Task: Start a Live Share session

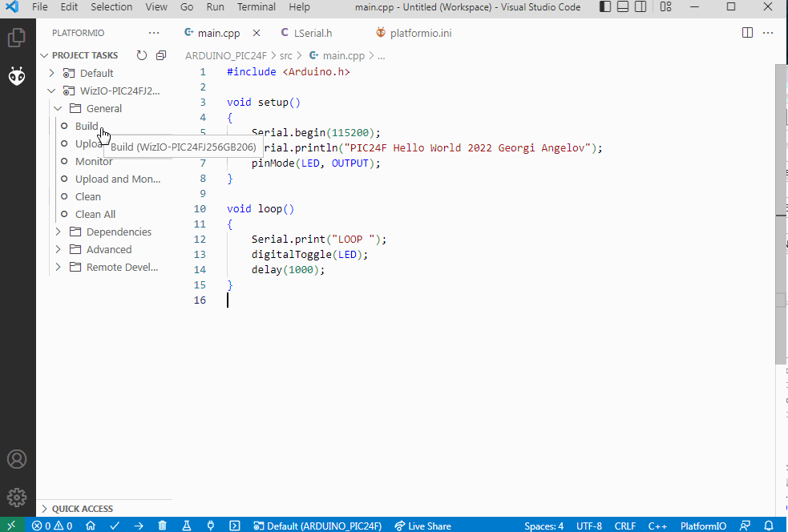Action: [423, 526]
